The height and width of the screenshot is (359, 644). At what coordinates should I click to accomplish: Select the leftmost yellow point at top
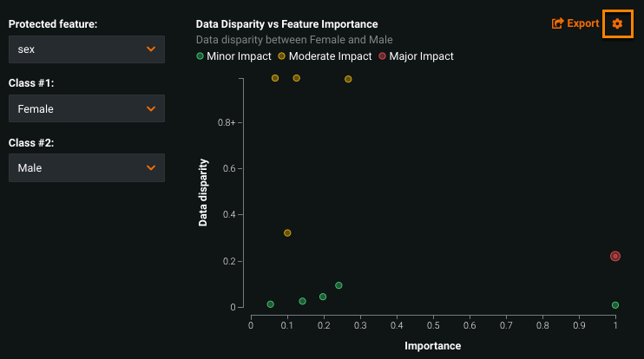275,78
